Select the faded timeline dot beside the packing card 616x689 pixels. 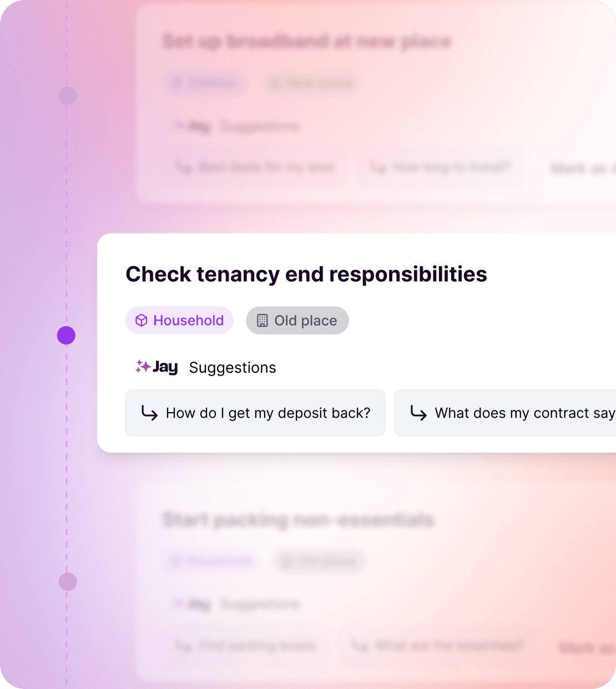pos(68,582)
